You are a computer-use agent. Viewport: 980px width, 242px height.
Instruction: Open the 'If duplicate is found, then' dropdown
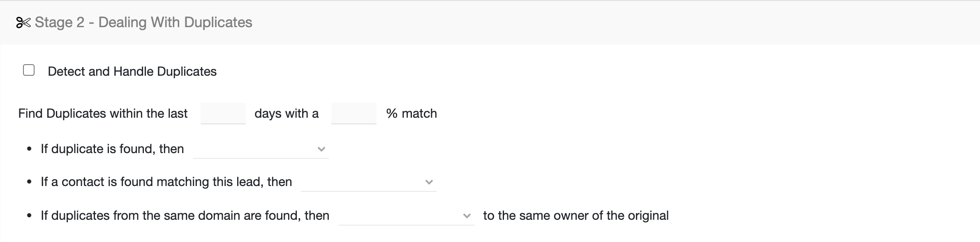pos(261,149)
